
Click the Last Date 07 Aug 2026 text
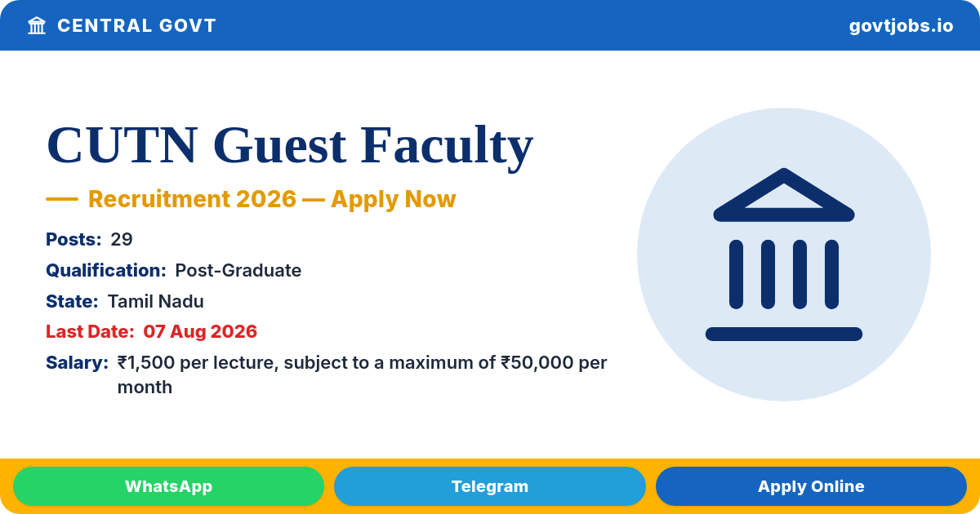click(151, 331)
